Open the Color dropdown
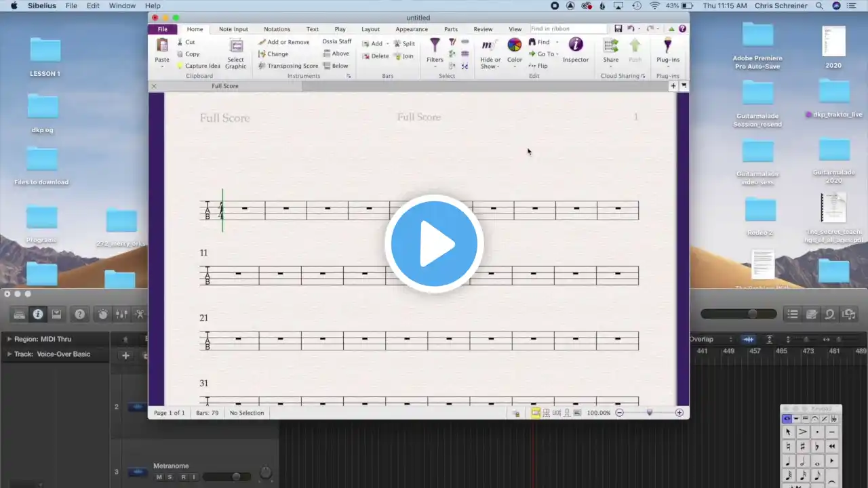The image size is (868, 488). pos(515,66)
